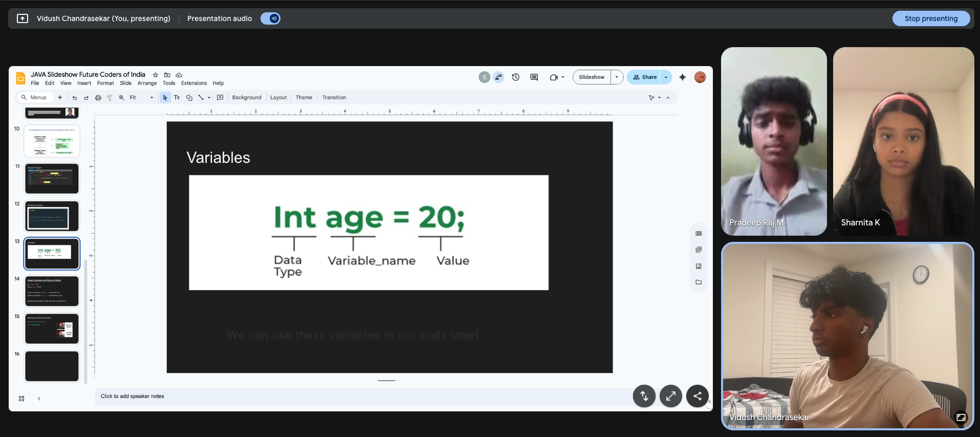
Task: Expand the Slideshow options dropdown arrow
Action: click(x=617, y=77)
